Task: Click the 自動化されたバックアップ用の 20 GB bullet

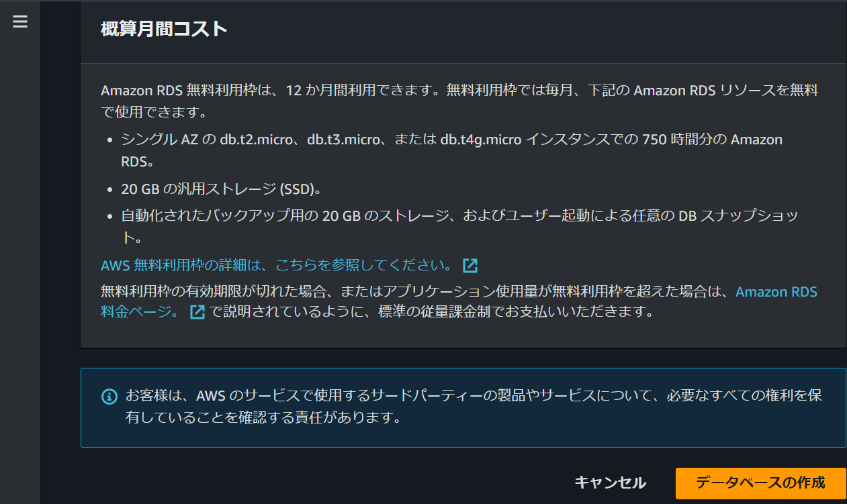Action: 459,226
